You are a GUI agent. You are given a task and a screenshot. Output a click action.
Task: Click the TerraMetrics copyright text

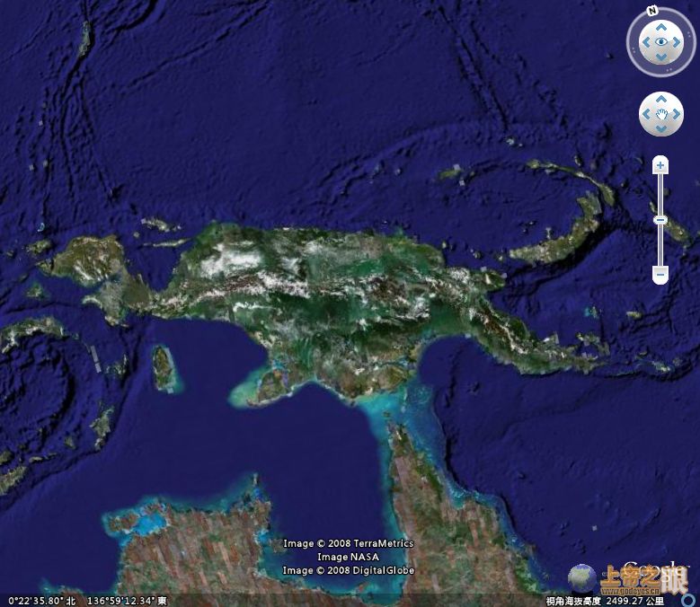pyautogui.click(x=348, y=543)
